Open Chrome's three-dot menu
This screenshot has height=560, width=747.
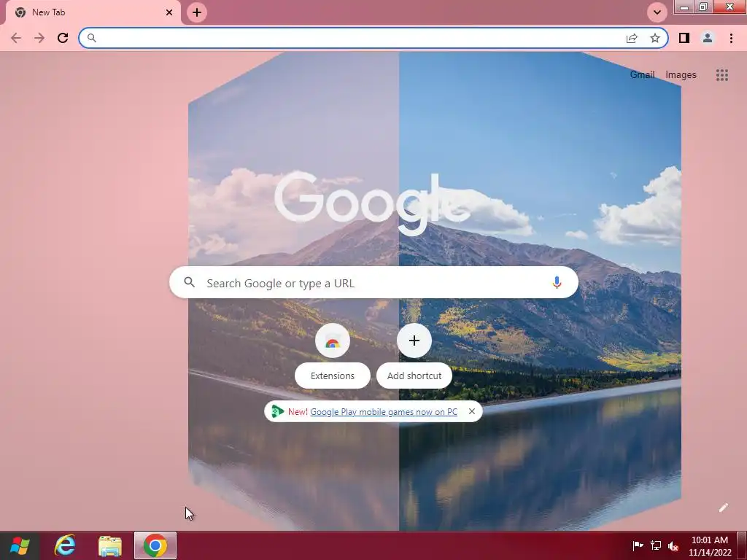click(x=731, y=38)
